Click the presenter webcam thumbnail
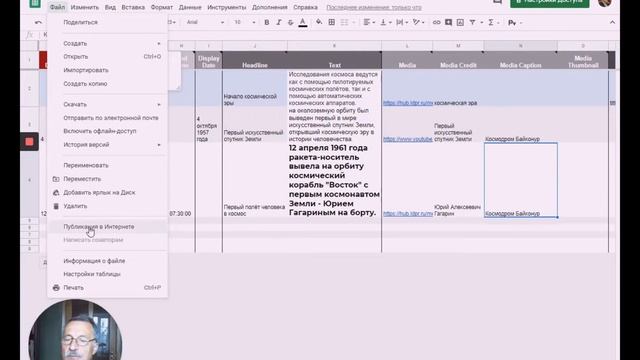 click(76, 330)
